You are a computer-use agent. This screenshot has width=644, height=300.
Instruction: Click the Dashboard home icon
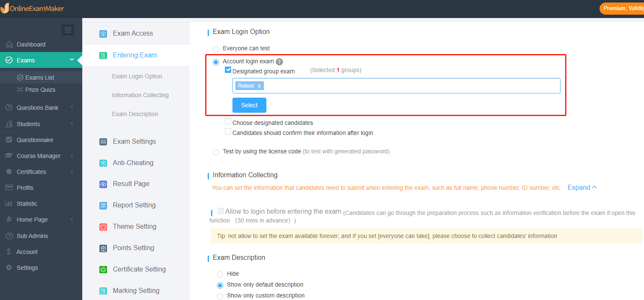(x=9, y=44)
